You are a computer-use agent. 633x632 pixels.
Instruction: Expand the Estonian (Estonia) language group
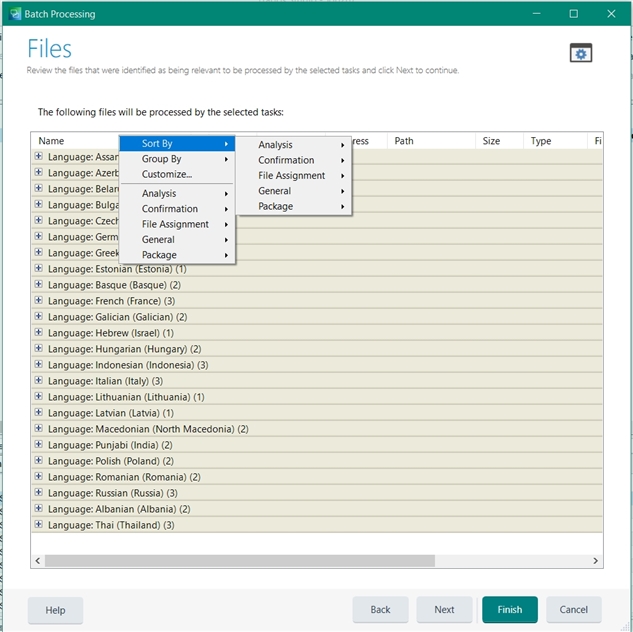(x=38, y=268)
